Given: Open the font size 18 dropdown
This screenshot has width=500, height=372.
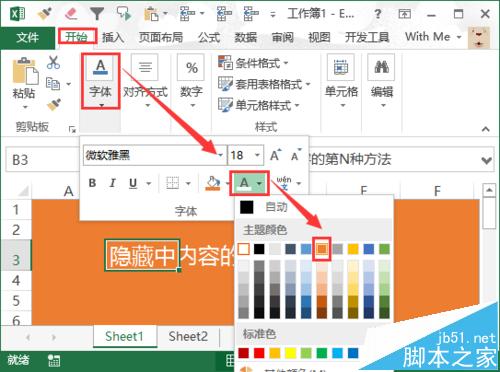Looking at the screenshot, I should pyautogui.click(x=257, y=155).
